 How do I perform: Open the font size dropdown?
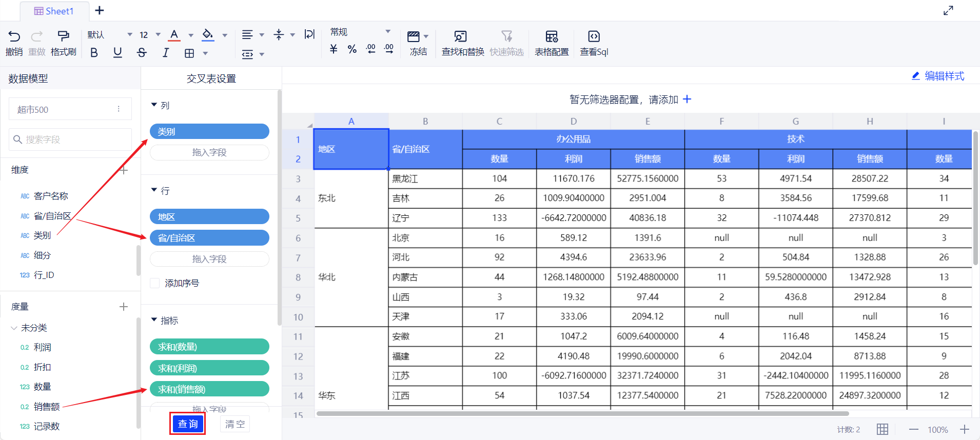(158, 35)
